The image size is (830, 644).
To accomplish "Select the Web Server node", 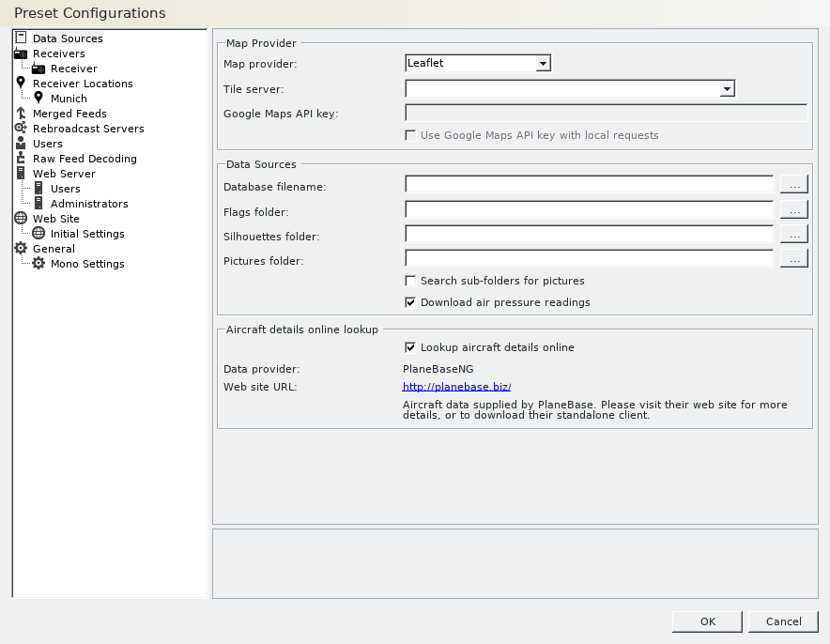I will click(x=64, y=174).
